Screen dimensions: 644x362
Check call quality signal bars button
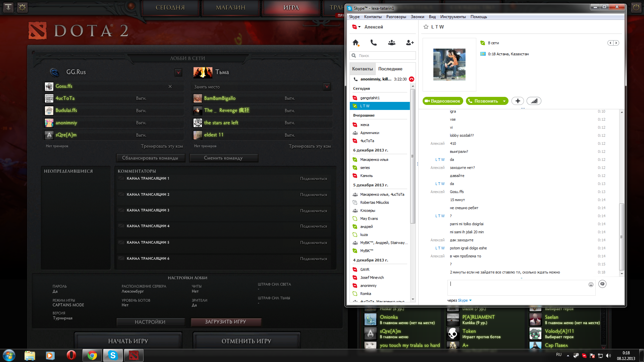coord(534,101)
